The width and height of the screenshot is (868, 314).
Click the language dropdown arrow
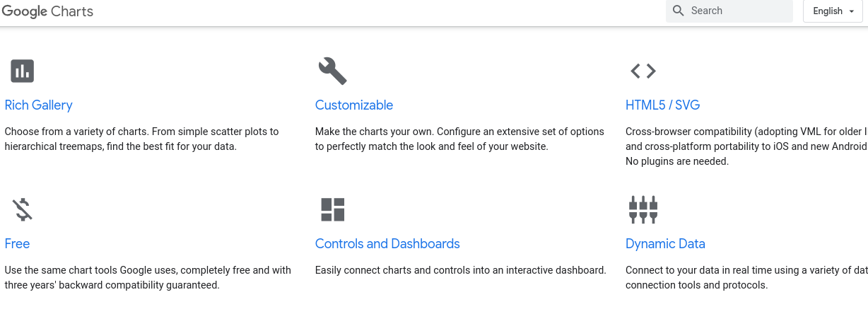pos(852,11)
